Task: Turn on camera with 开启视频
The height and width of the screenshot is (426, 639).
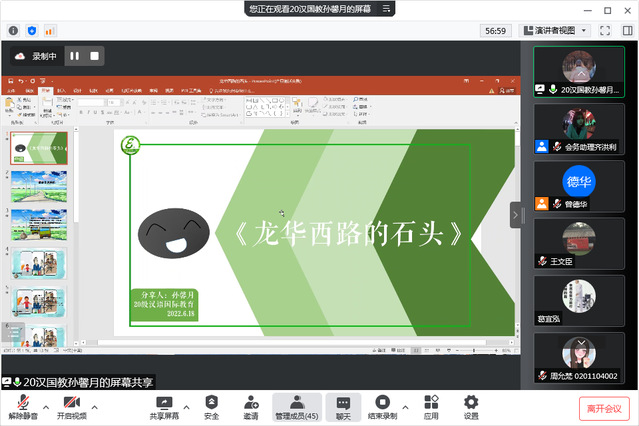Action: point(71,406)
